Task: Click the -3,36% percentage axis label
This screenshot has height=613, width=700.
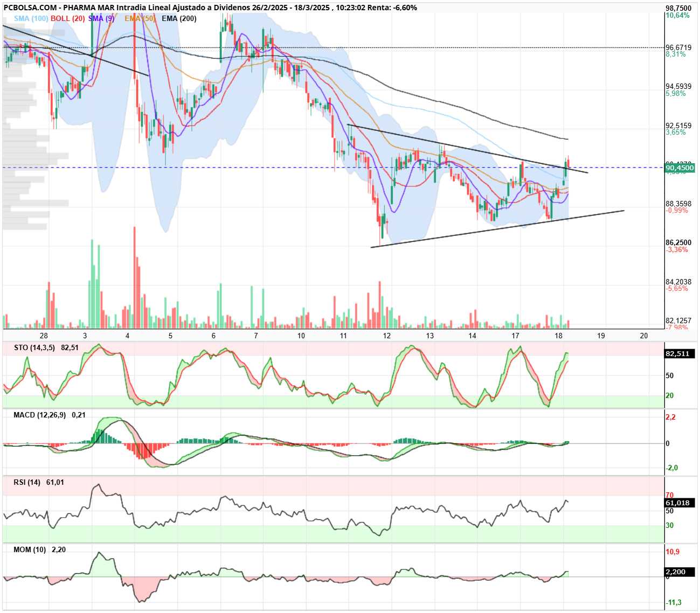Action: click(677, 249)
